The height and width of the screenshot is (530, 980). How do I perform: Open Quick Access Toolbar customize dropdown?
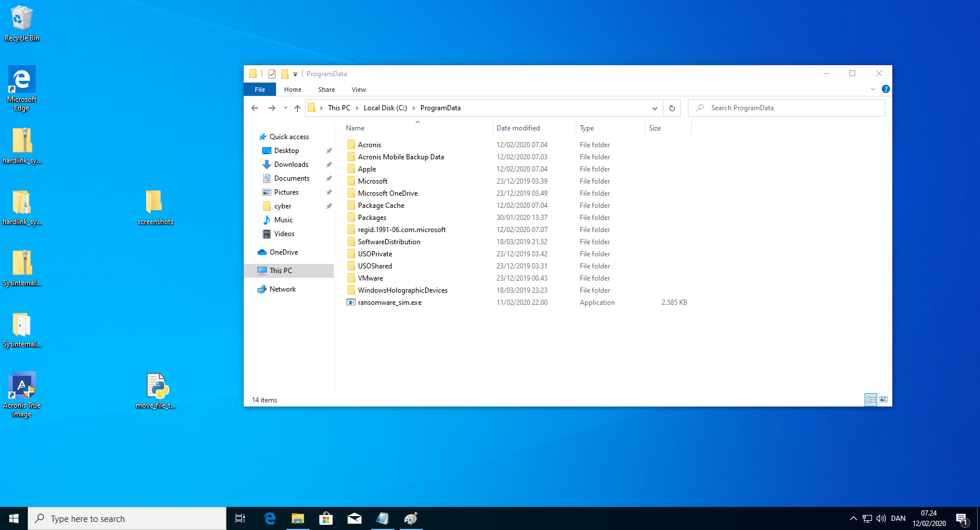[295, 74]
